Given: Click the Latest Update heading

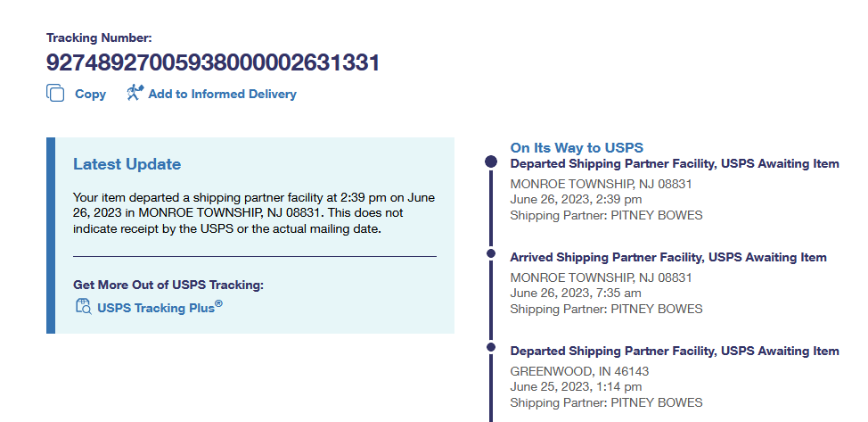Looking at the screenshot, I should [127, 164].
